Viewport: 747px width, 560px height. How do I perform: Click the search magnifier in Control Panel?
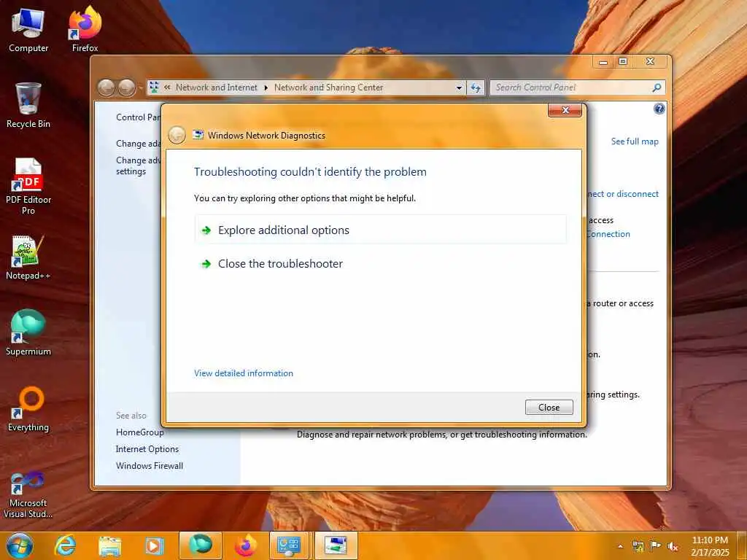657,87
